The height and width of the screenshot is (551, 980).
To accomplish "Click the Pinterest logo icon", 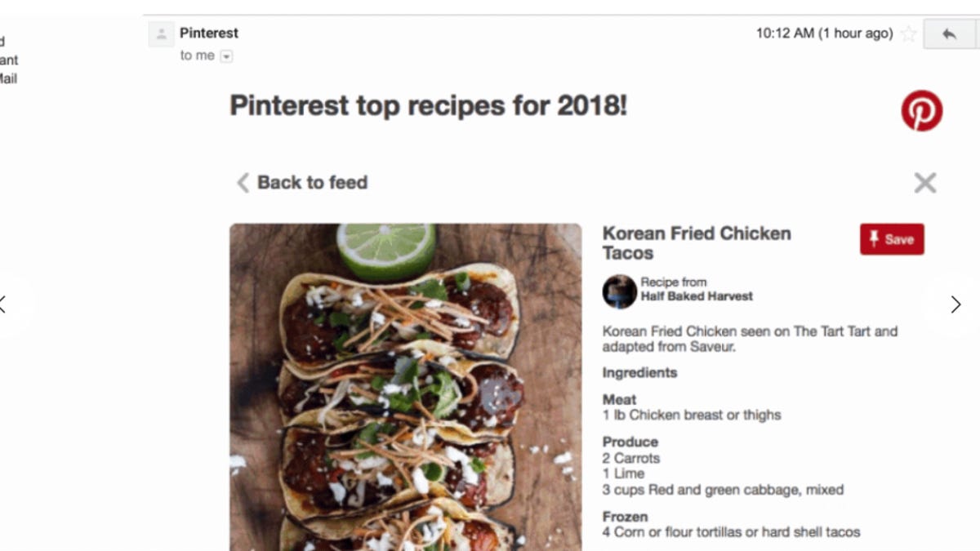I will (x=921, y=111).
